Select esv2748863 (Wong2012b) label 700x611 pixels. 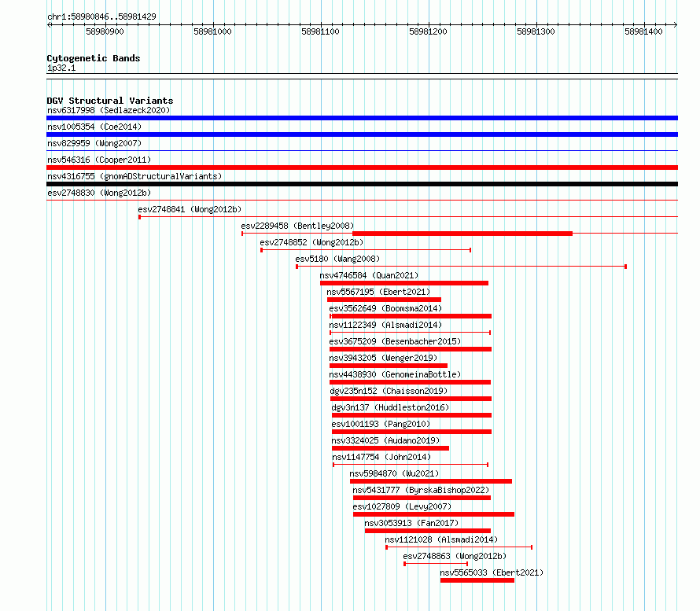[x=455, y=556]
